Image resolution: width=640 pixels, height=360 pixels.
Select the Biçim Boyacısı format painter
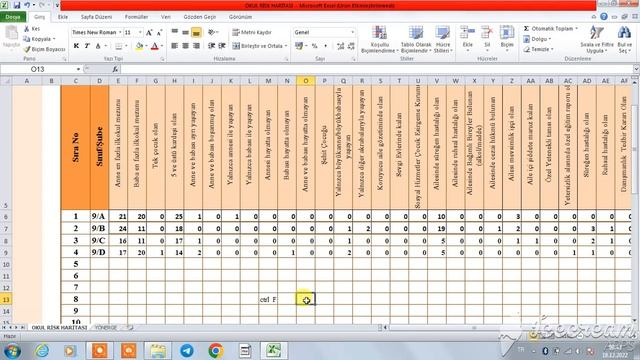tap(44, 49)
